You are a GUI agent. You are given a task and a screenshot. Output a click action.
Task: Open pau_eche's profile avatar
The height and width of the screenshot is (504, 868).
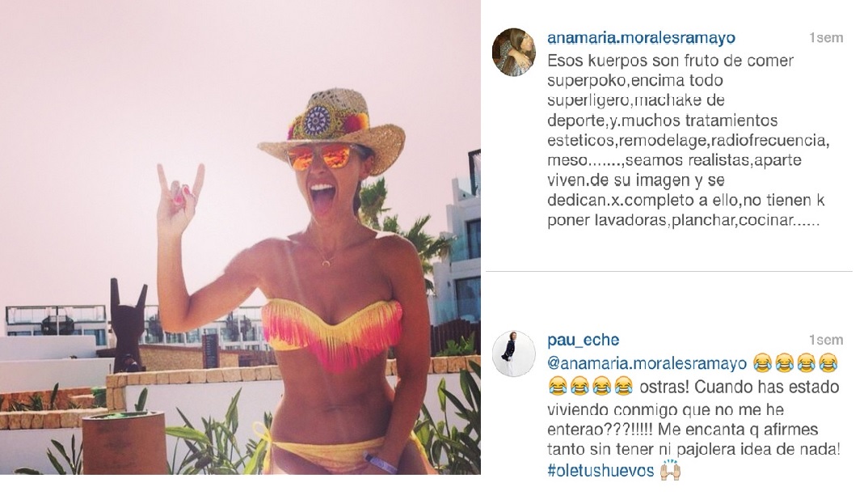tap(514, 354)
